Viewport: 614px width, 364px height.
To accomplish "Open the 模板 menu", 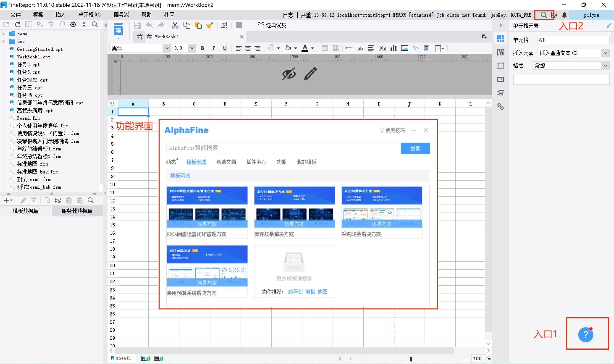I will 38,15.
